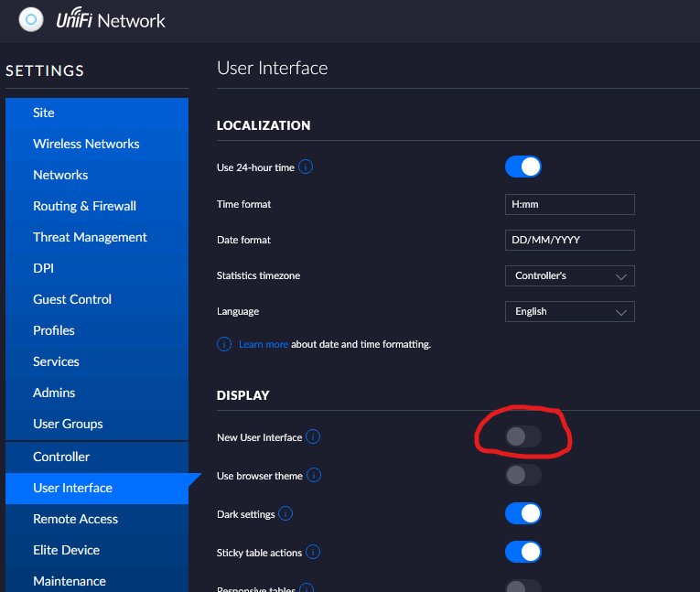Click info icon beside New User Interface
Viewport: 700px width, 592px height.
pyautogui.click(x=313, y=437)
